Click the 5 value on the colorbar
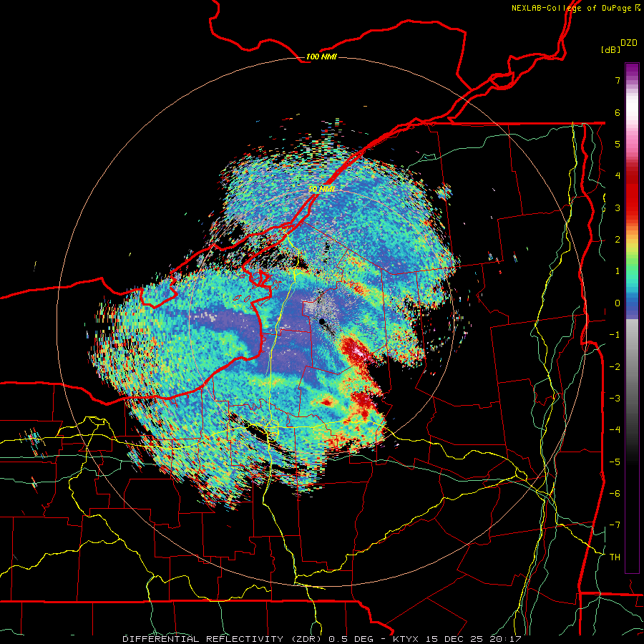 [x=618, y=144]
